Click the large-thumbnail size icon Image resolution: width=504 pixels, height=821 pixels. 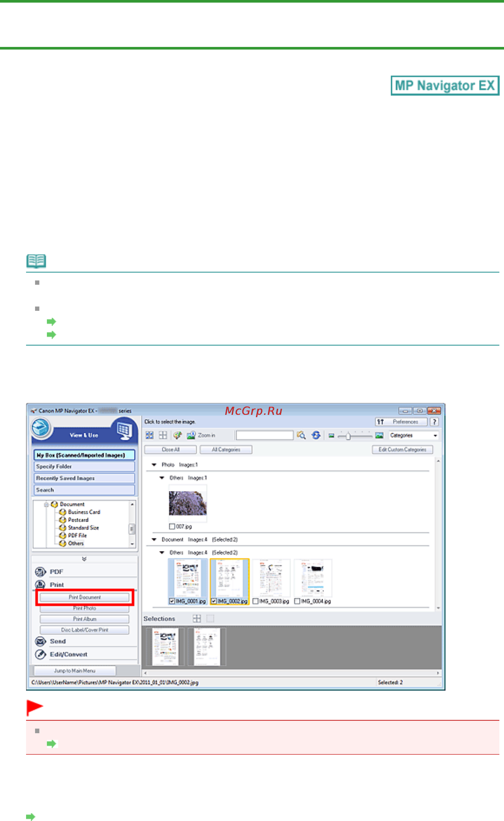click(379, 435)
